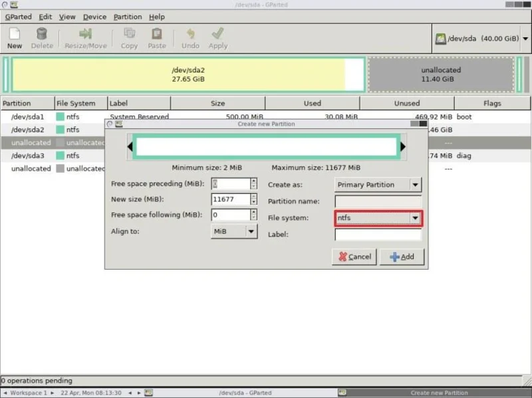Click the Paste toolbar icon
This screenshot has height=398, width=532.
click(157, 34)
